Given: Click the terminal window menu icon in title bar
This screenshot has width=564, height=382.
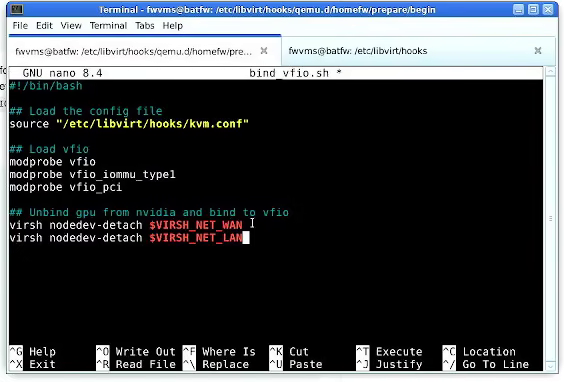Looking at the screenshot, I should click(x=17, y=9).
